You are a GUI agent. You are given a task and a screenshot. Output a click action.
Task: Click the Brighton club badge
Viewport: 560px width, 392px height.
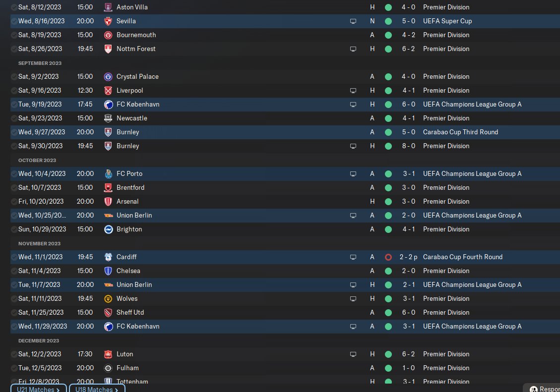pos(108,229)
